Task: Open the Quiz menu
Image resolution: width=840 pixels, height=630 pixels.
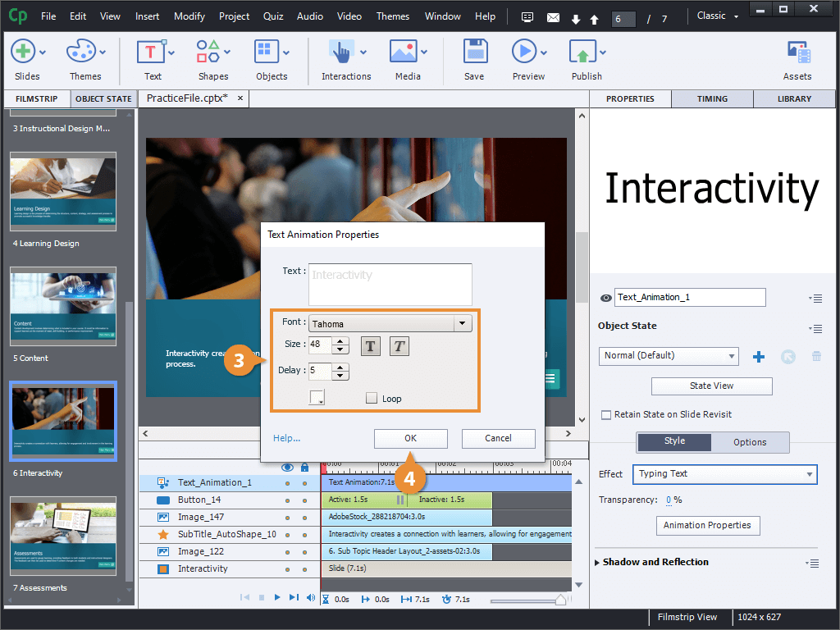Action: pyautogui.click(x=273, y=16)
